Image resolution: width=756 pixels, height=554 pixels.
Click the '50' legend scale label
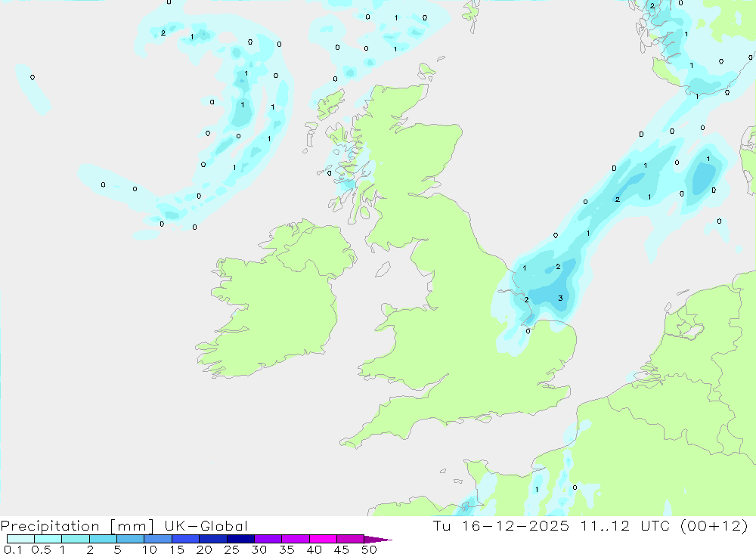pyautogui.click(x=369, y=549)
